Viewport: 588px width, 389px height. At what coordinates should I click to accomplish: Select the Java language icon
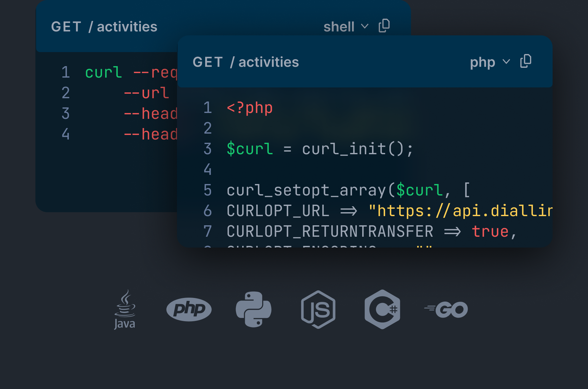pyautogui.click(x=125, y=309)
